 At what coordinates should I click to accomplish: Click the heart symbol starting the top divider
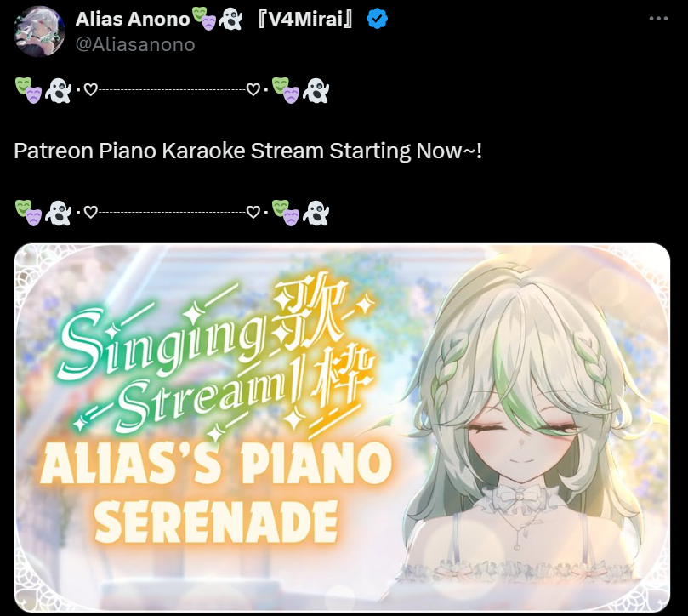[90, 90]
